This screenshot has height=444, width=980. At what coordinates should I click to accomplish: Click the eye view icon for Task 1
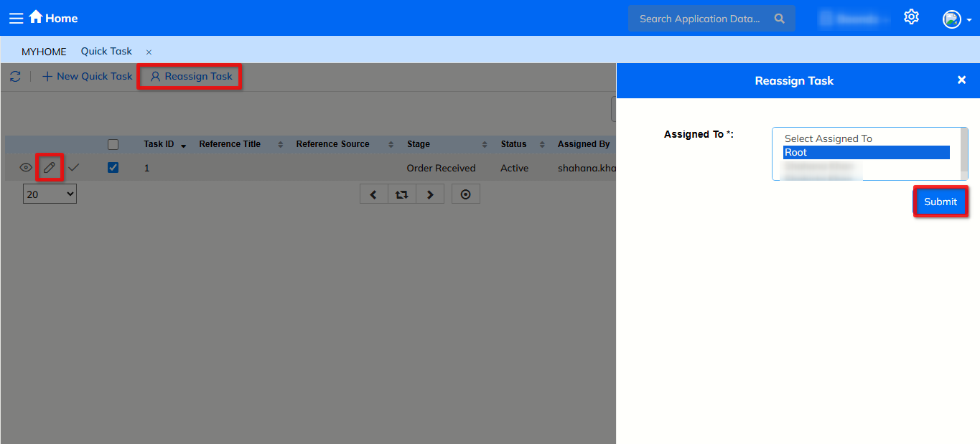(x=26, y=168)
